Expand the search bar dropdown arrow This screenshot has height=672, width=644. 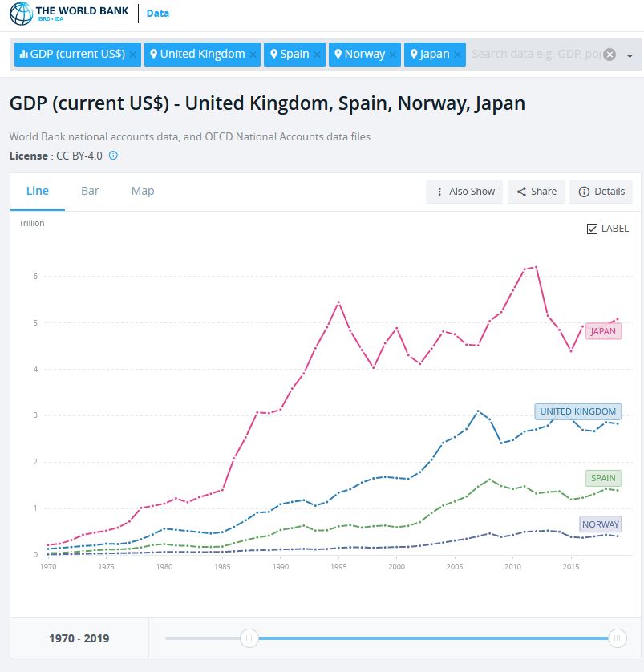point(630,55)
